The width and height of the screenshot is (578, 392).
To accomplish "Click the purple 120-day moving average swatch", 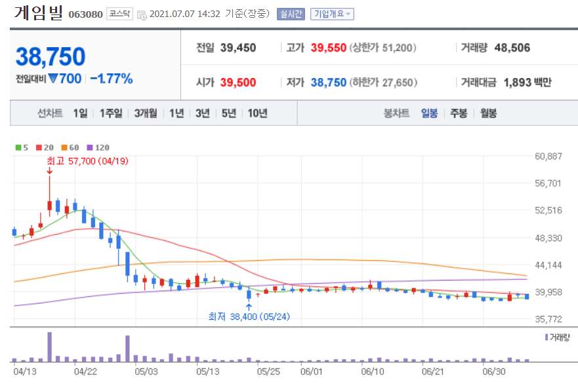I will 90,147.
